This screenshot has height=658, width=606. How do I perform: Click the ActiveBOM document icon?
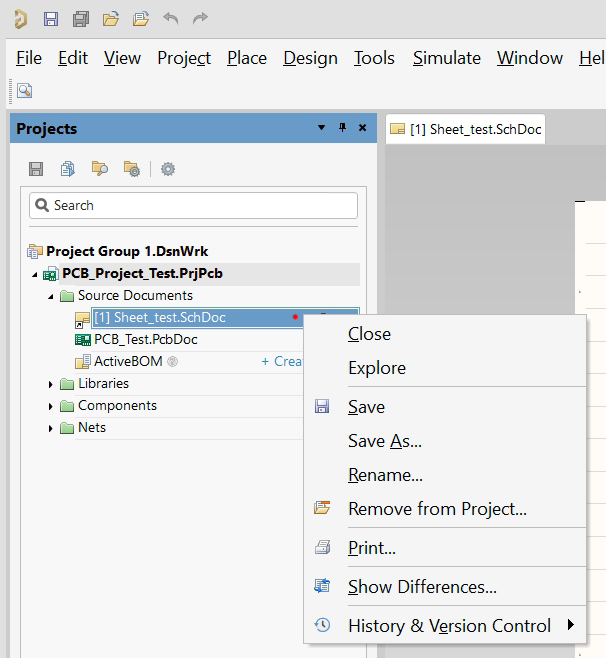point(83,362)
